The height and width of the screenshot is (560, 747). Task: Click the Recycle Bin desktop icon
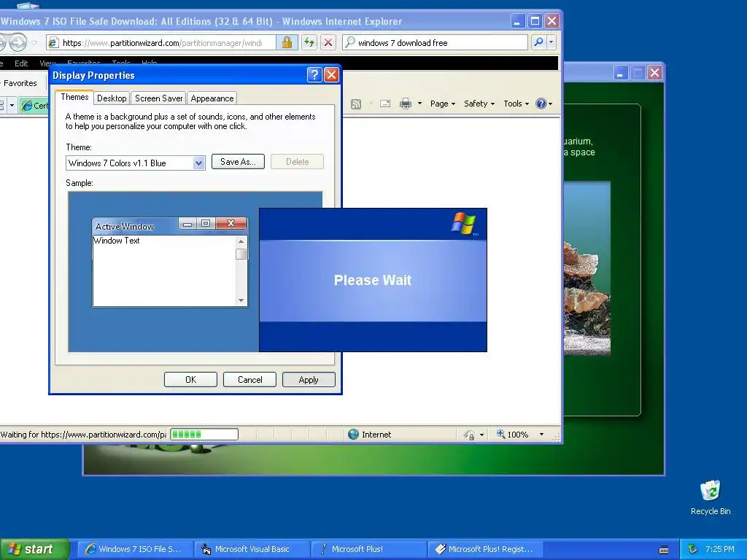711,497
